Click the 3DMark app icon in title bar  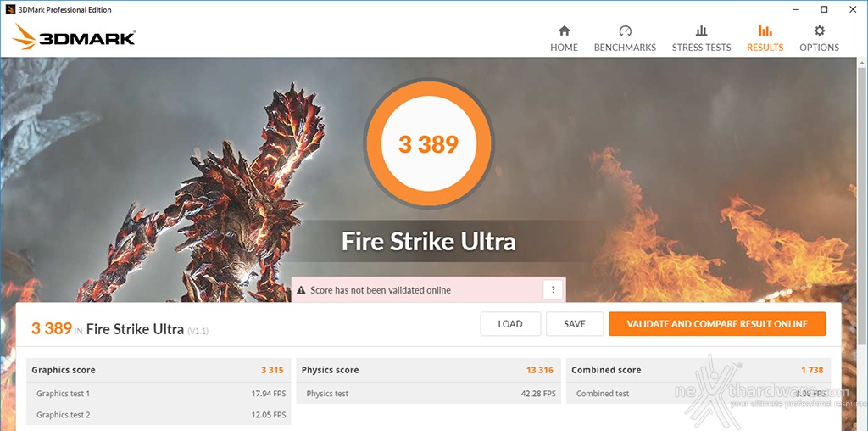(10, 9)
